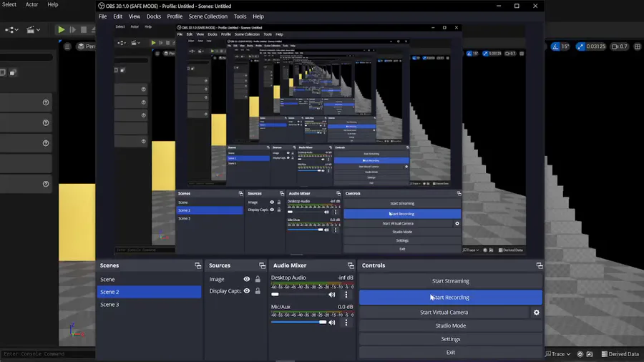Toggle lock on Display Capture source
Image resolution: width=644 pixels, height=362 pixels.
[x=258, y=290]
